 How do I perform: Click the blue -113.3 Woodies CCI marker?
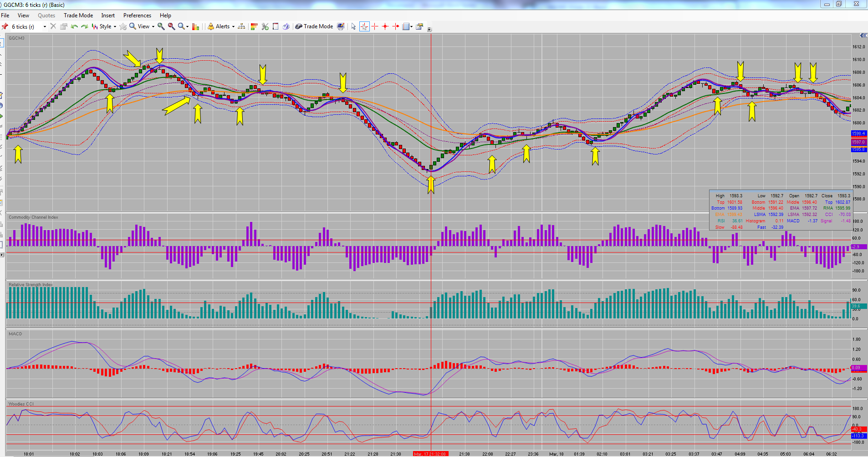(x=859, y=436)
